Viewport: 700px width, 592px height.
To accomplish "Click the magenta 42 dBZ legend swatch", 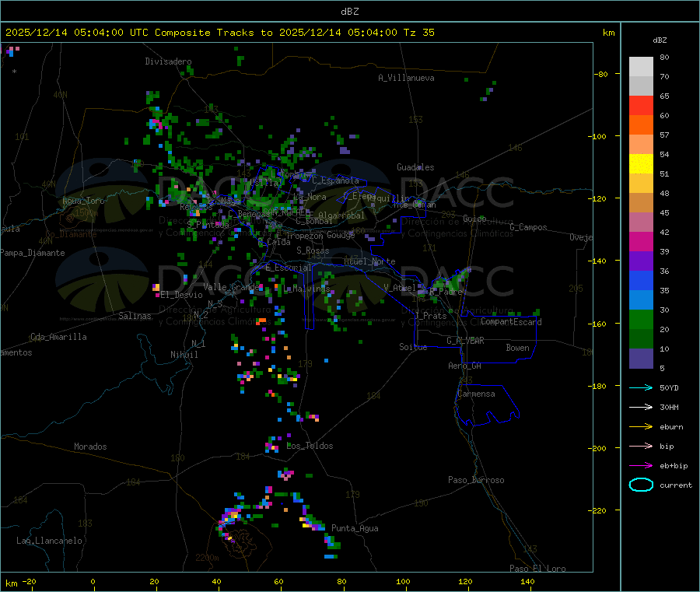I will 641,241.
